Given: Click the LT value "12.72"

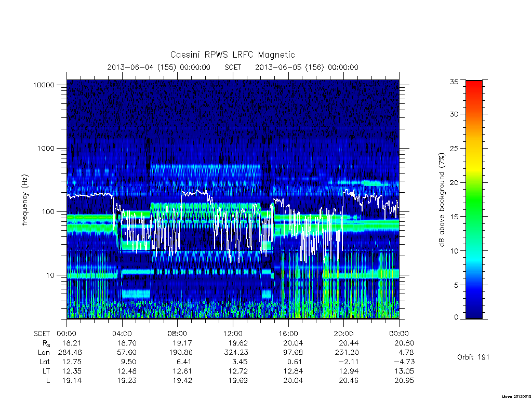Looking at the screenshot, I should click(238, 371).
